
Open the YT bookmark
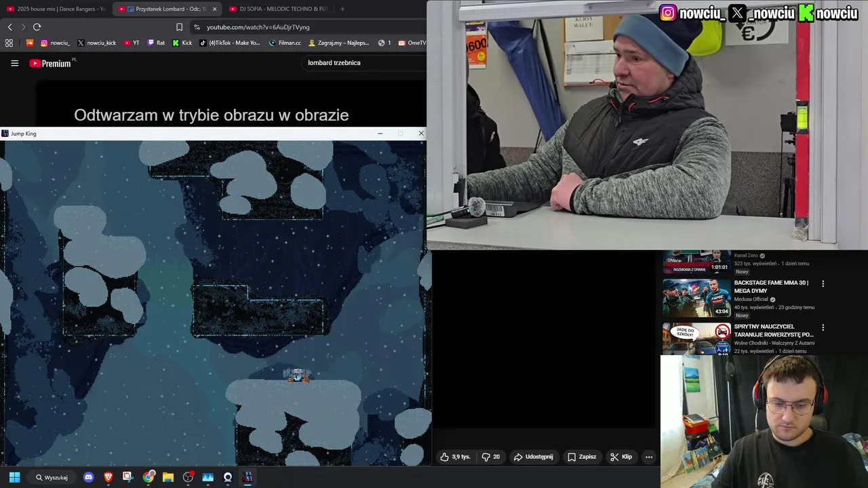click(132, 43)
